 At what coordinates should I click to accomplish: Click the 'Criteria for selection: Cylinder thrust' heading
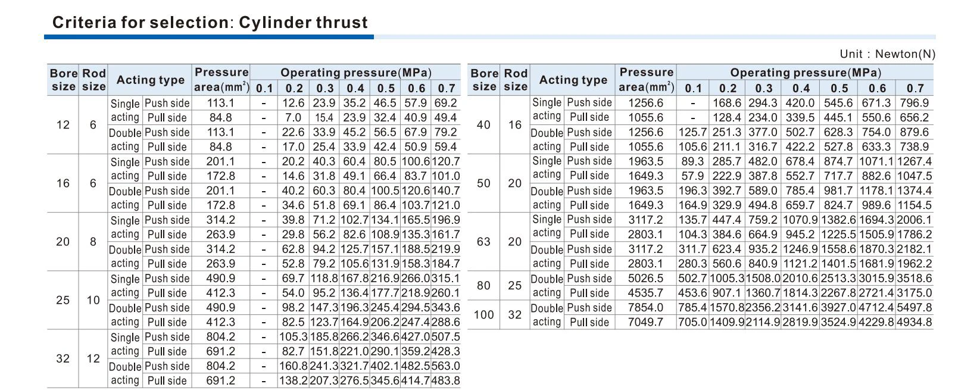210,23
